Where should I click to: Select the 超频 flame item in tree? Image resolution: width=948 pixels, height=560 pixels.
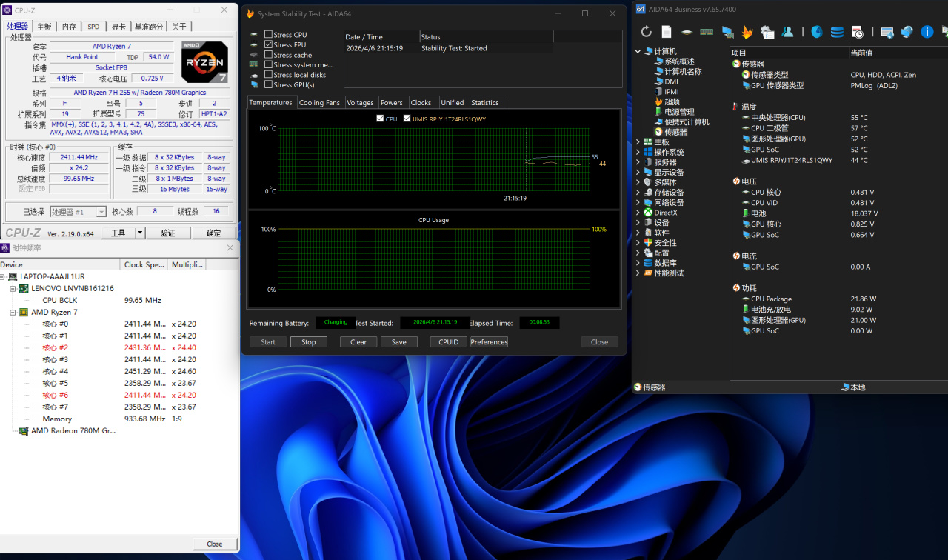pyautogui.click(x=672, y=101)
